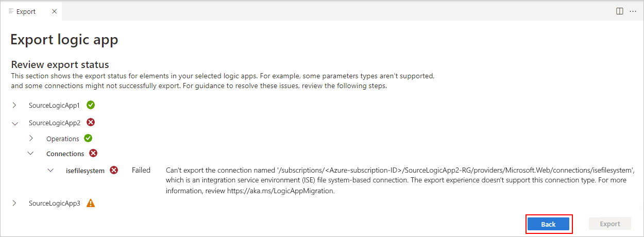Click red failed icon beside isefilesystem
This screenshot has height=237, width=644.
pyautogui.click(x=114, y=170)
